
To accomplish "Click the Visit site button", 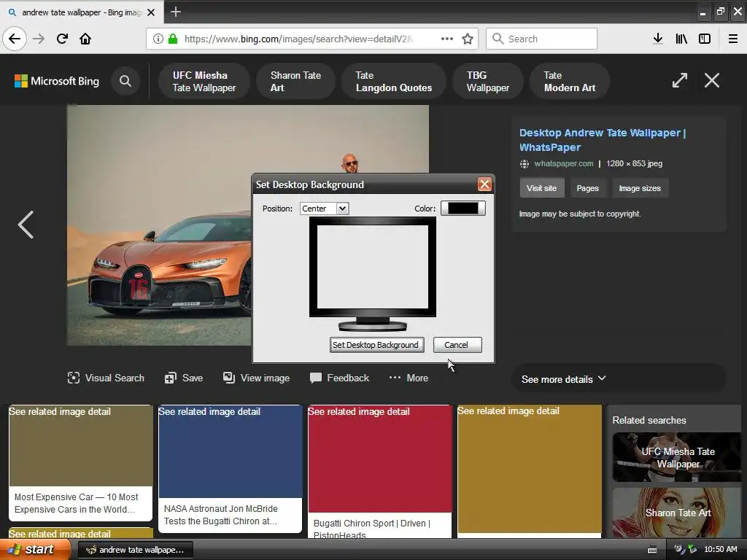I will tap(542, 188).
